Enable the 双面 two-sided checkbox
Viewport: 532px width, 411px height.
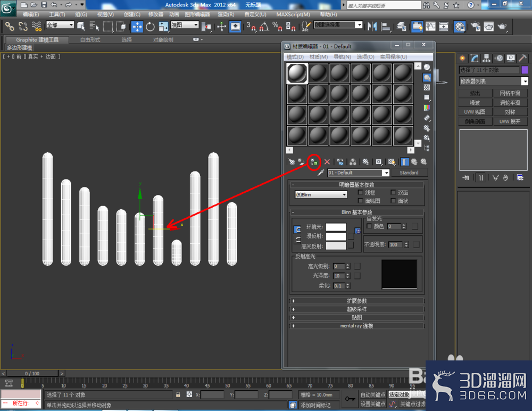click(x=393, y=193)
